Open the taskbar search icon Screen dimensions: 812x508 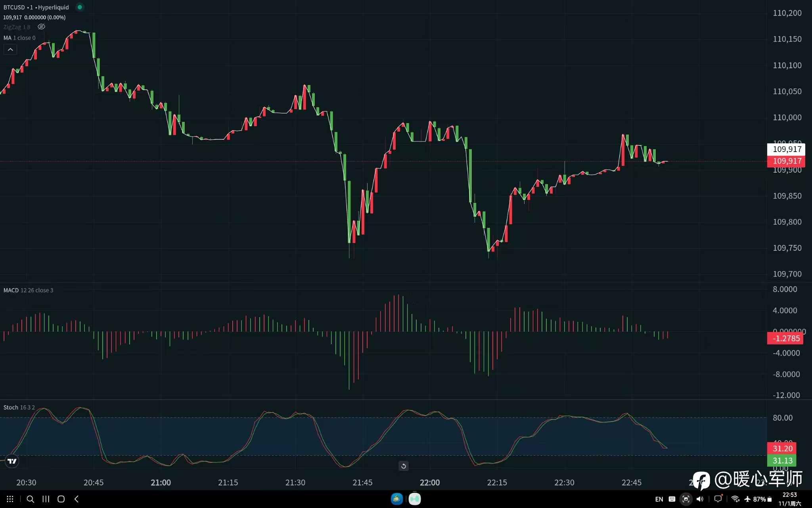(x=30, y=499)
